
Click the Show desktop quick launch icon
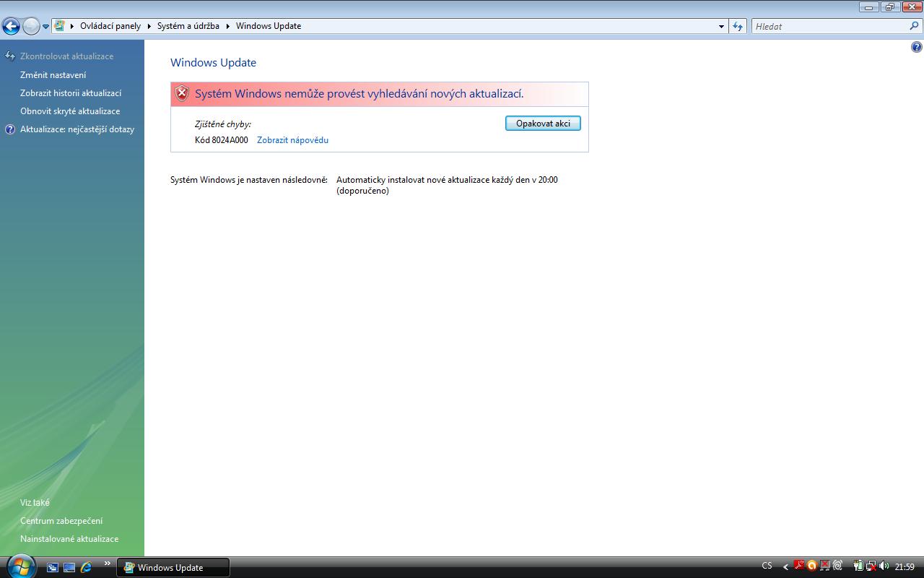(69, 567)
